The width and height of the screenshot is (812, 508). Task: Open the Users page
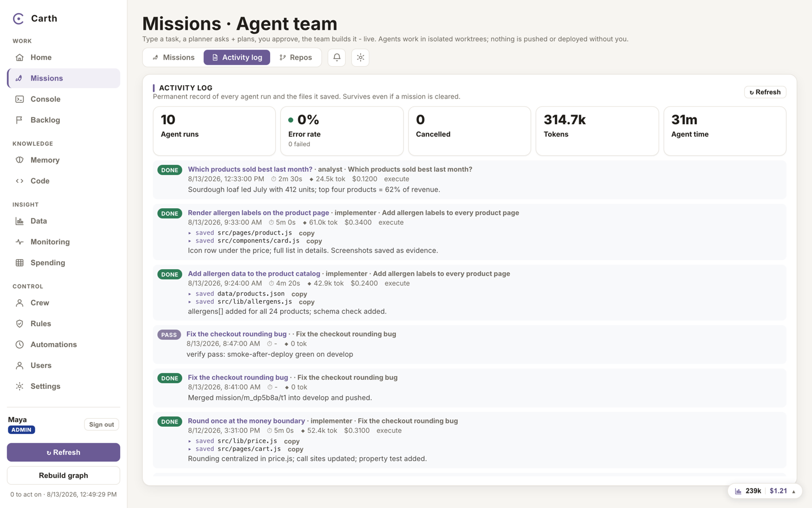coord(63,366)
